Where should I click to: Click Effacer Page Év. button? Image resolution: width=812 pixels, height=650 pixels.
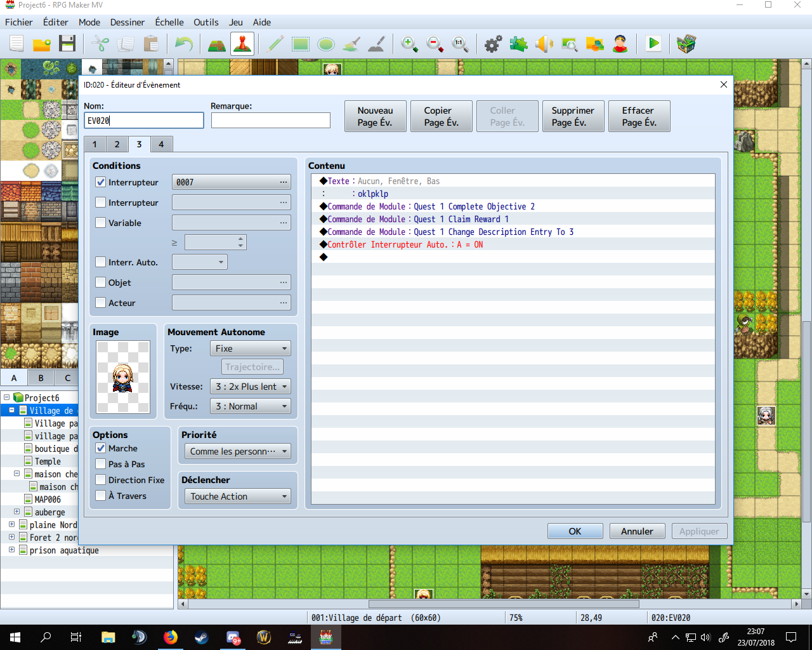tap(639, 116)
